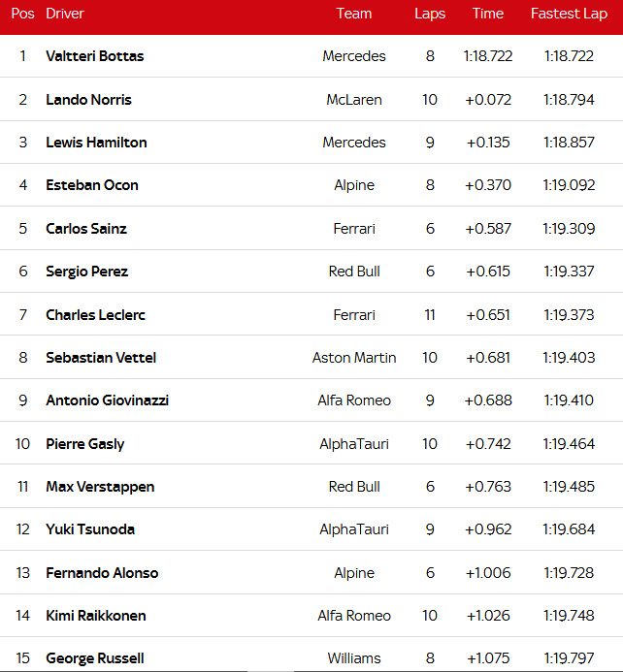Select Max Verstappen's row name
Image resolution: width=623 pixels, height=672 pixels.
pos(100,487)
